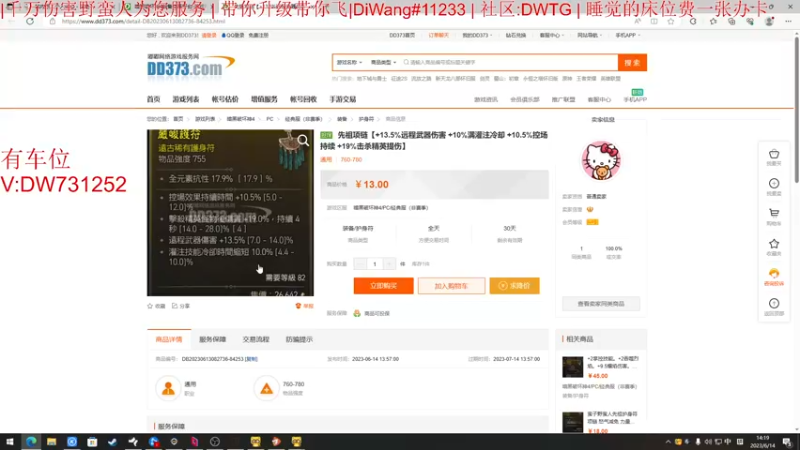Open the 增值服务 navigation item

(x=264, y=99)
